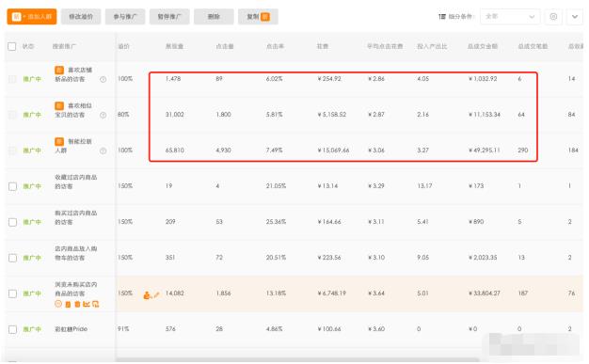This screenshot has height=364, width=589.
Task: Click orange badge icon on 智能拉新人群
Action: (x=59, y=141)
